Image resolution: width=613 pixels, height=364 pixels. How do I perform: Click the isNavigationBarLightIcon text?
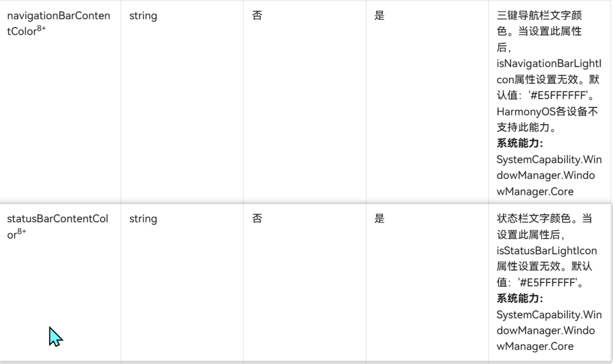pos(549,64)
